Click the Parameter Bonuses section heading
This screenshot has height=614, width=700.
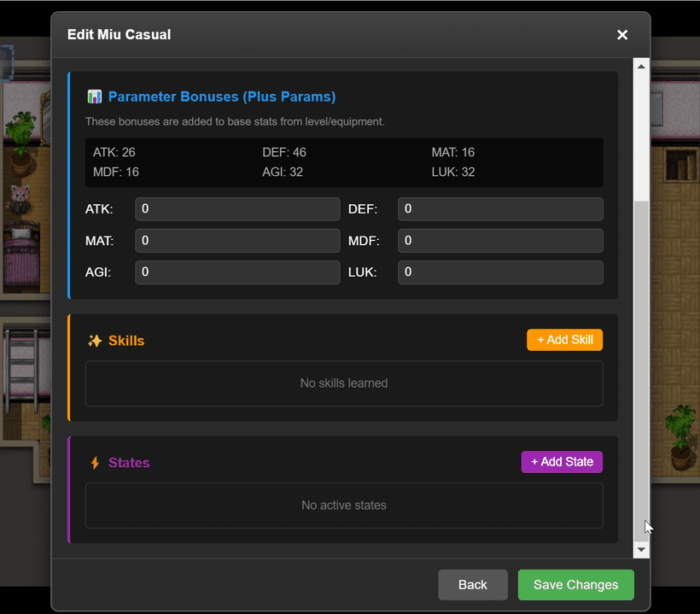point(221,97)
